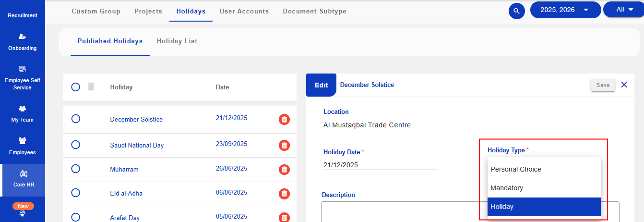Click the Holiday Date input field
Screen dimensions: 644x222
[380, 165]
